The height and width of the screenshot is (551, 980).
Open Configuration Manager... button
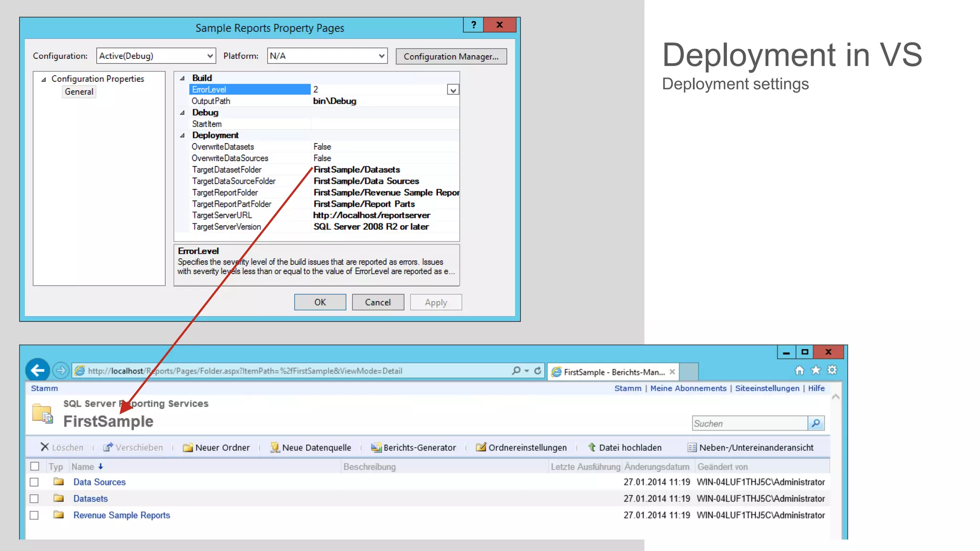[451, 56]
